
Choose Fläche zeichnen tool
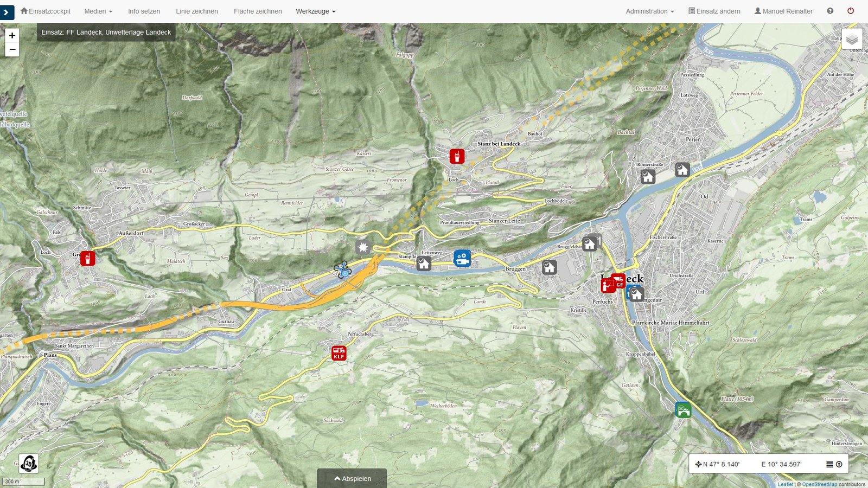(x=258, y=11)
